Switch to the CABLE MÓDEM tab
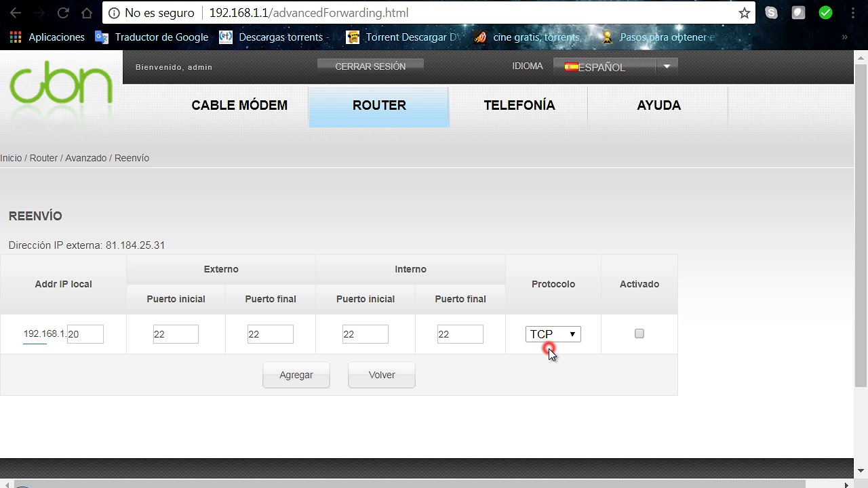The image size is (868, 488). (239, 105)
